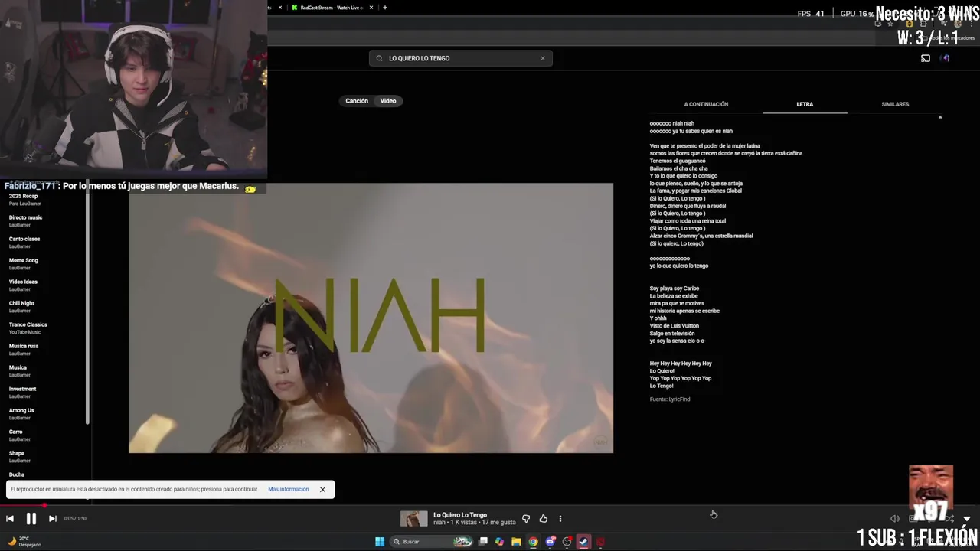The height and width of the screenshot is (551, 980).
Task: Click the song title Lo Quiero Lo Tengo
Action: tap(460, 515)
